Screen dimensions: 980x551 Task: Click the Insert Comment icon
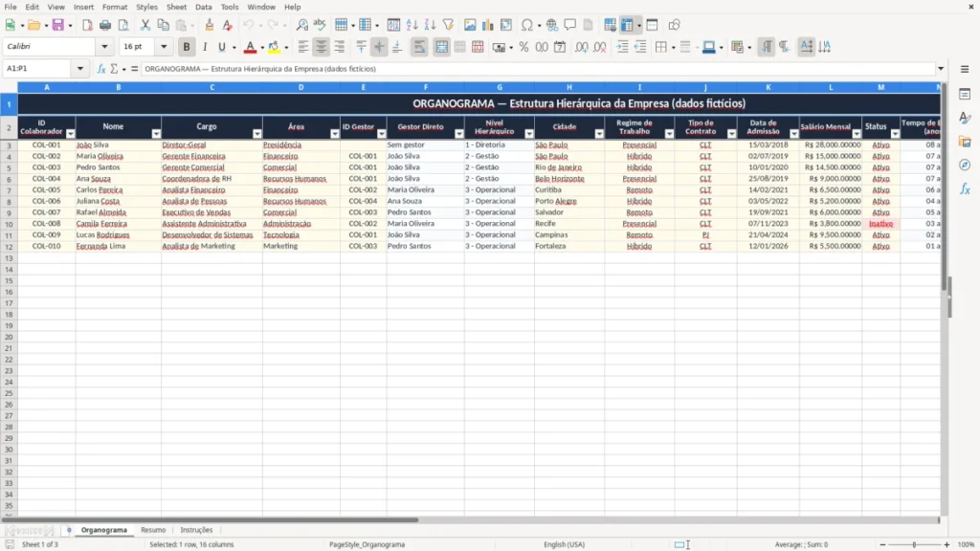570,25
